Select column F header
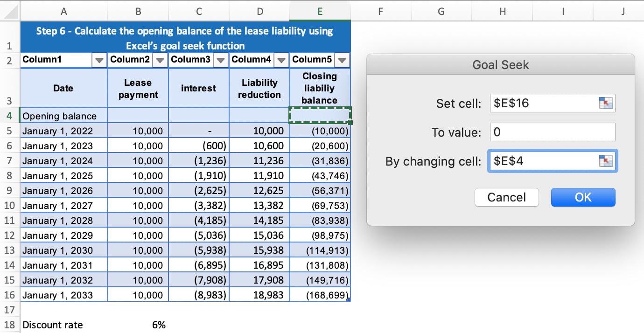644x333 pixels. (381, 12)
